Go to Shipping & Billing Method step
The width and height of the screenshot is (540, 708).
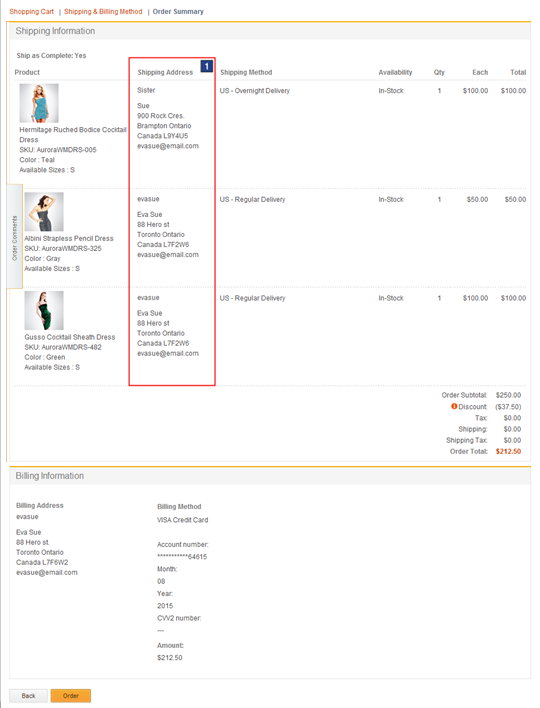pos(103,11)
